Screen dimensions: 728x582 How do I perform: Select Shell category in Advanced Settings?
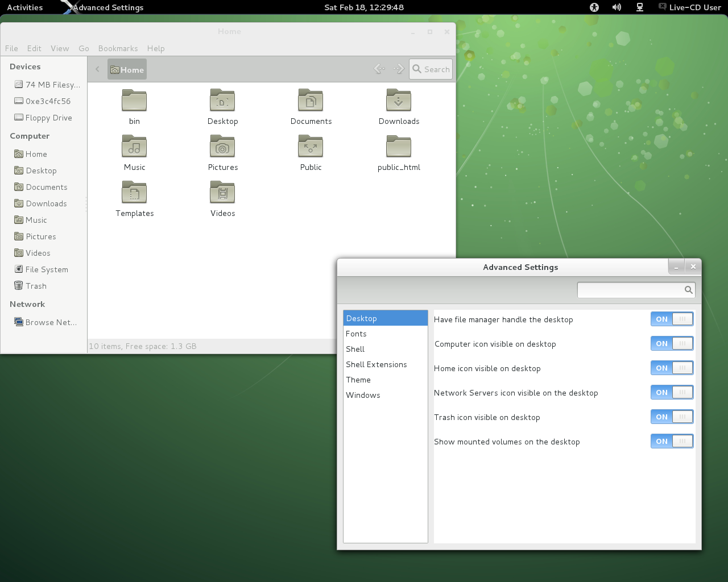(x=386, y=349)
